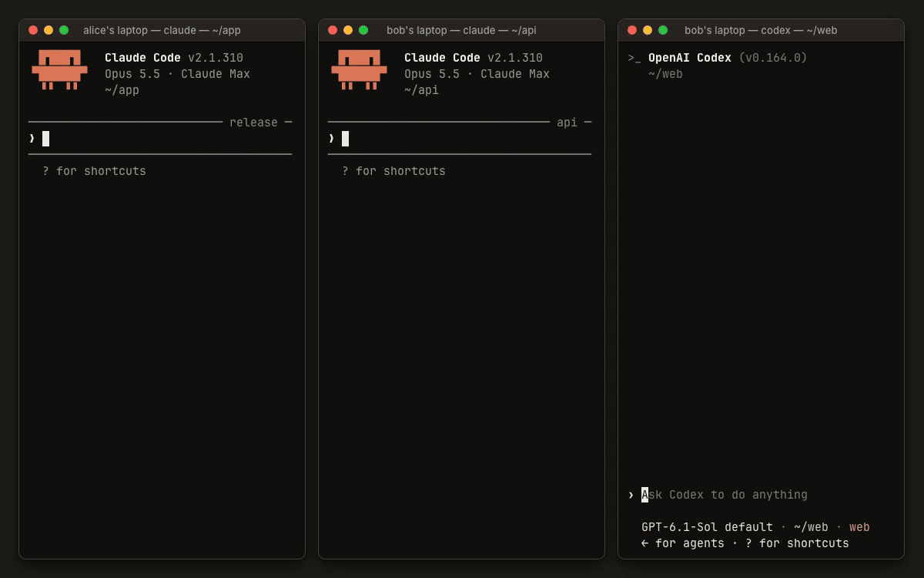Focus the prompt input in alice's ~/app terminal

160,139
